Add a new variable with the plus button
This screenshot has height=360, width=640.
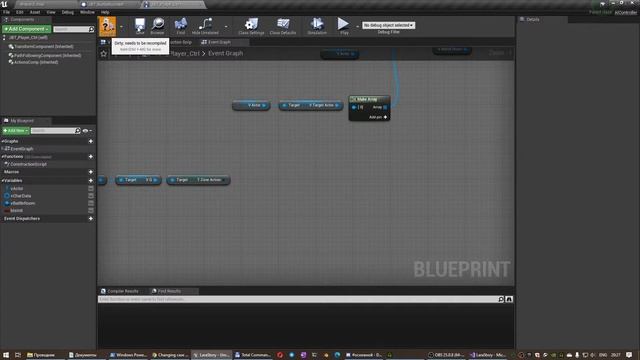coord(91,180)
